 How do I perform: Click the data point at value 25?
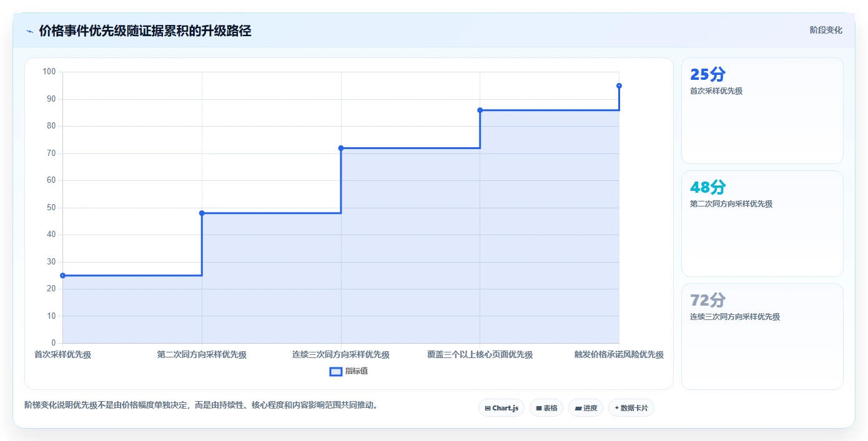[x=62, y=275]
